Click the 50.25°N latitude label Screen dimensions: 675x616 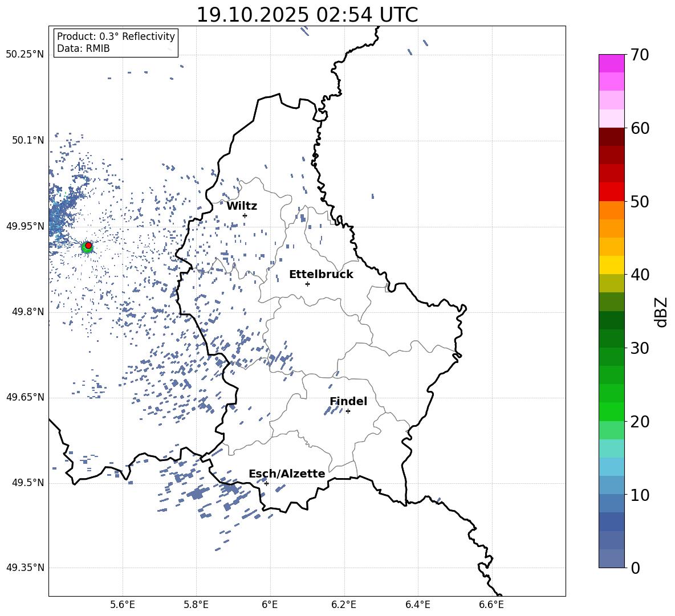(x=25, y=55)
